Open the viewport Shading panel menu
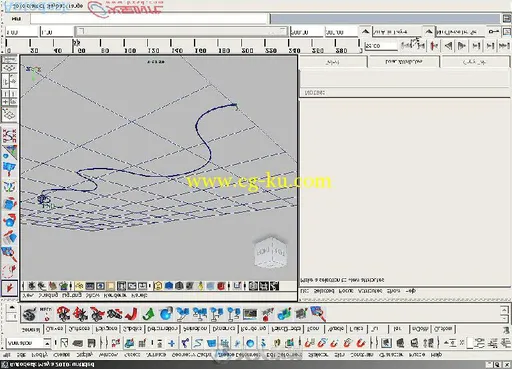 point(48,295)
